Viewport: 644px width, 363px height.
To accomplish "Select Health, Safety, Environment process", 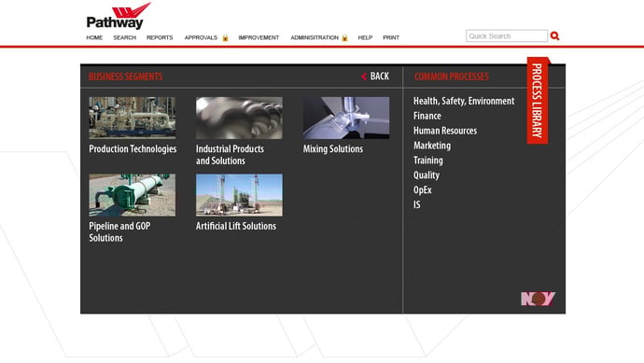I will [x=464, y=101].
